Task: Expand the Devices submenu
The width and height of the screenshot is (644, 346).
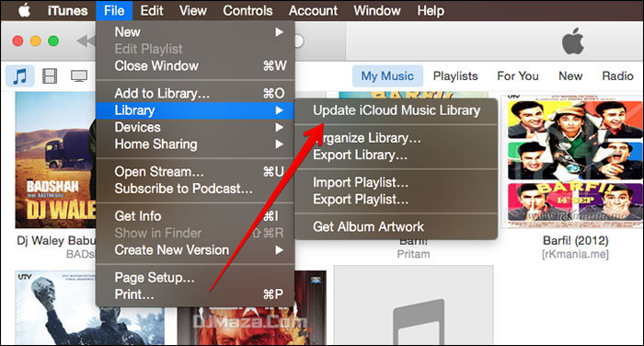Action: [x=195, y=127]
